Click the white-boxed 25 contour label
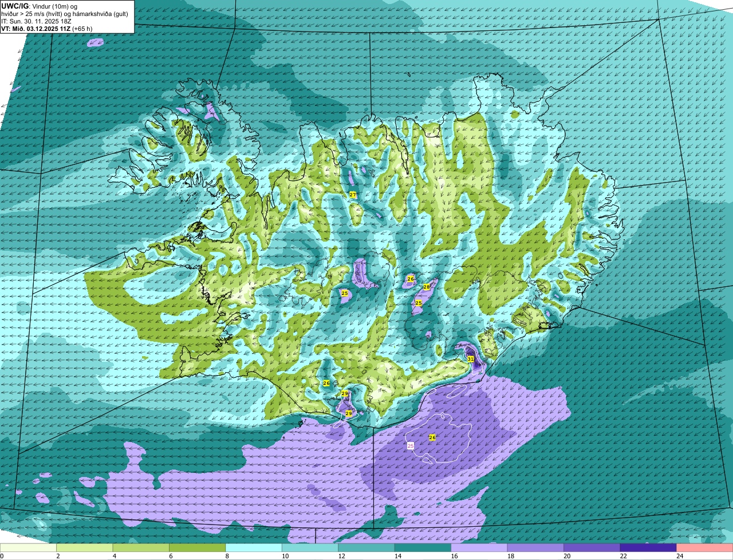Image resolution: width=733 pixels, height=560 pixels. coord(411,445)
